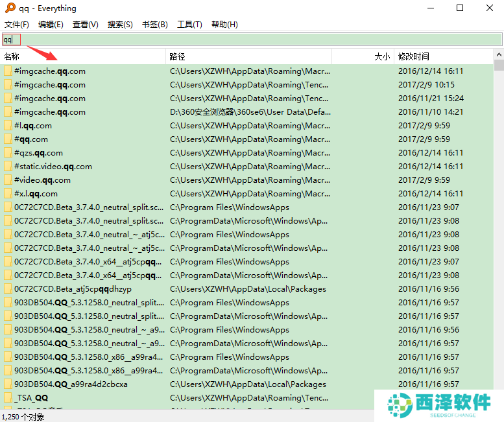Click the #static.video.qq.com file name
Screen dimensions: 504x422
coord(53,167)
